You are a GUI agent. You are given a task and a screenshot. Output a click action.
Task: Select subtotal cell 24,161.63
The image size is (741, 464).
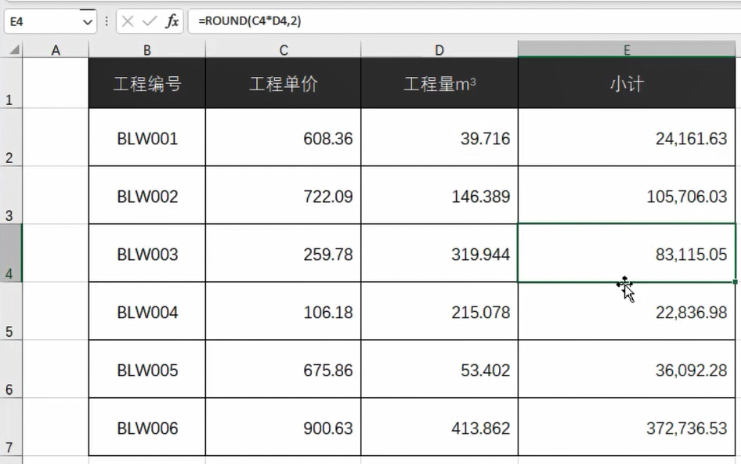[627, 137]
